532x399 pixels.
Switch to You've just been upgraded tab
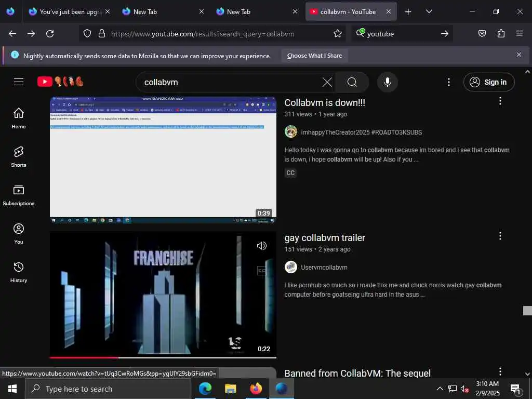click(x=70, y=11)
